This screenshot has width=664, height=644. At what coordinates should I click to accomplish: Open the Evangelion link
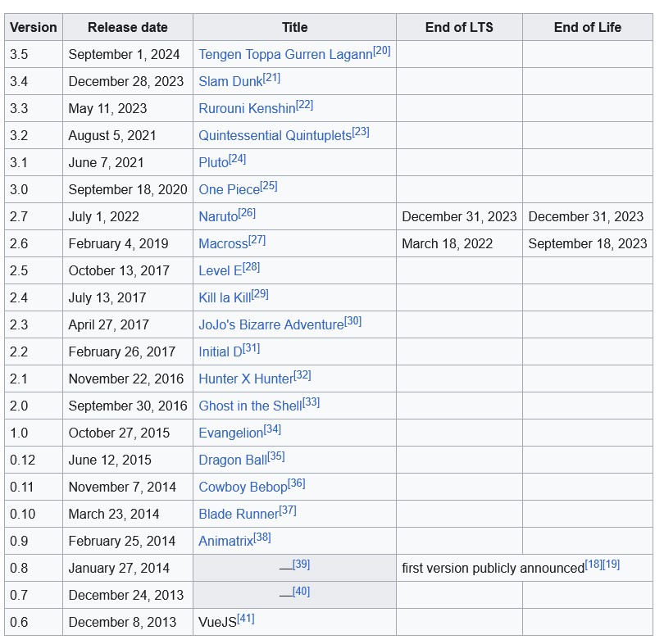point(231,433)
